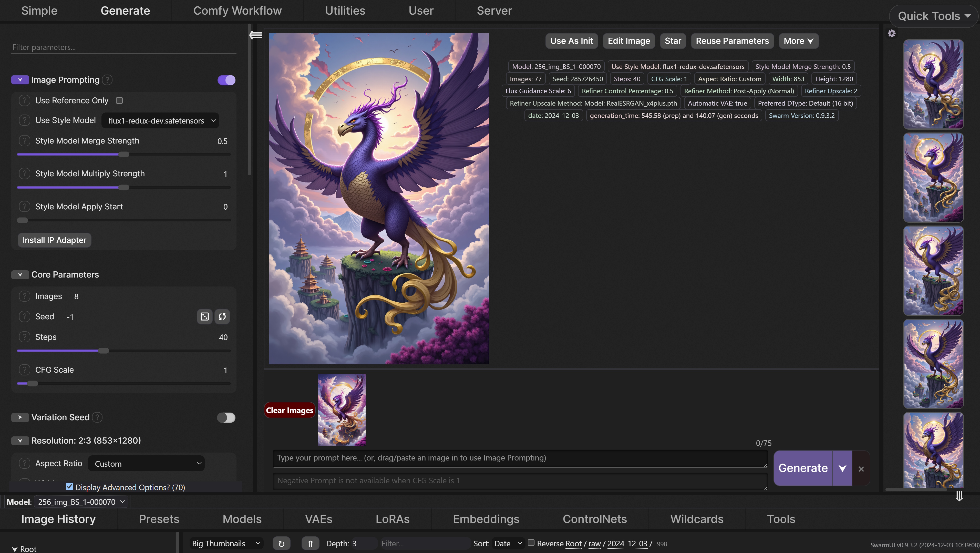Click the Edit Image button

coord(629,41)
